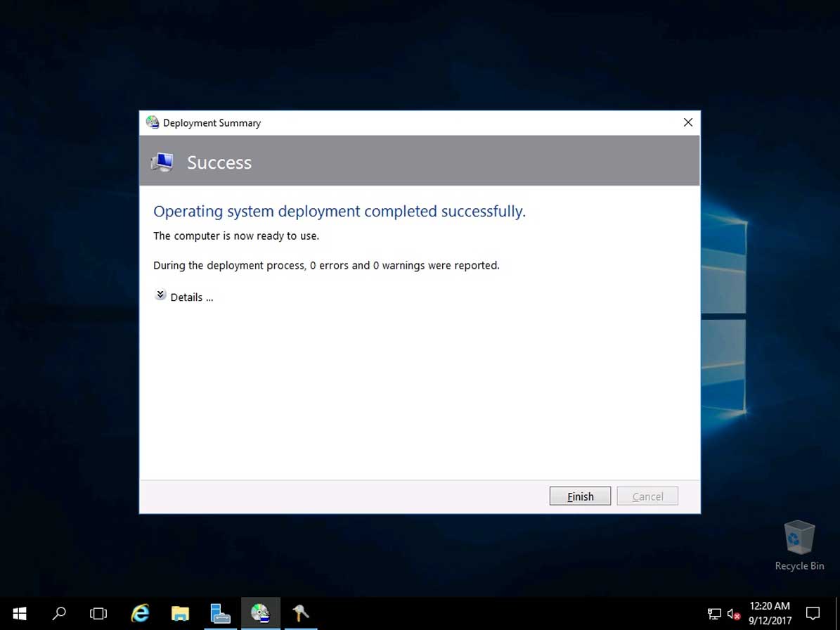840x630 pixels.
Task: Click the muted volume tray icon
Action: pos(733,614)
